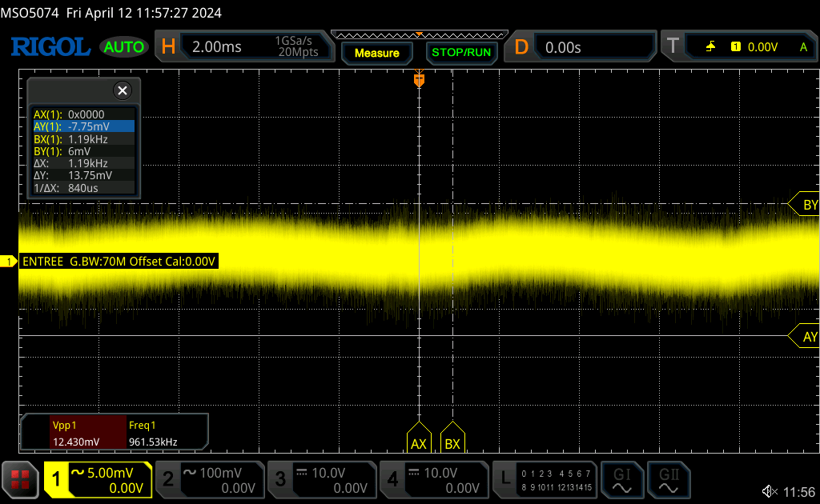The height and width of the screenshot is (504, 820).
Task: Click digital channels 0-15 list
Action: pos(557,480)
